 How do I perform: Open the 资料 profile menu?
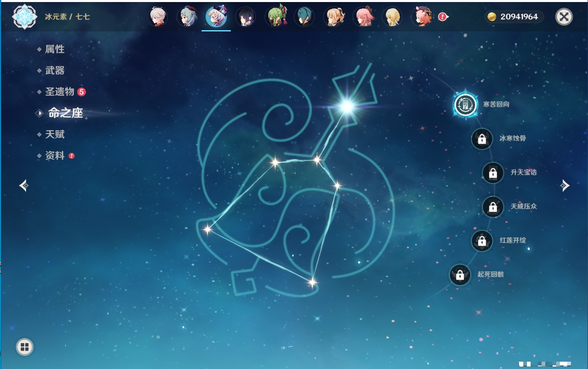click(x=55, y=155)
